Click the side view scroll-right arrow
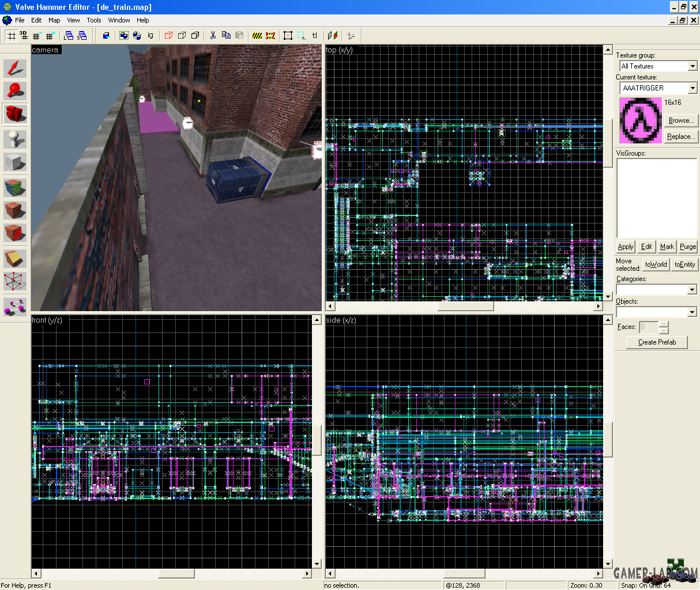 599,574
